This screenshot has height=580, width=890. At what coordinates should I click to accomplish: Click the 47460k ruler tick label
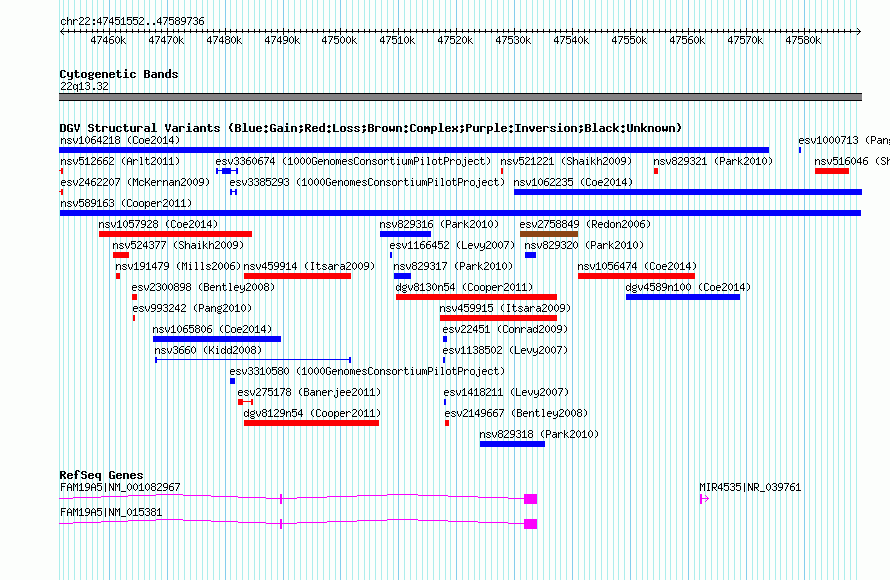(108, 41)
